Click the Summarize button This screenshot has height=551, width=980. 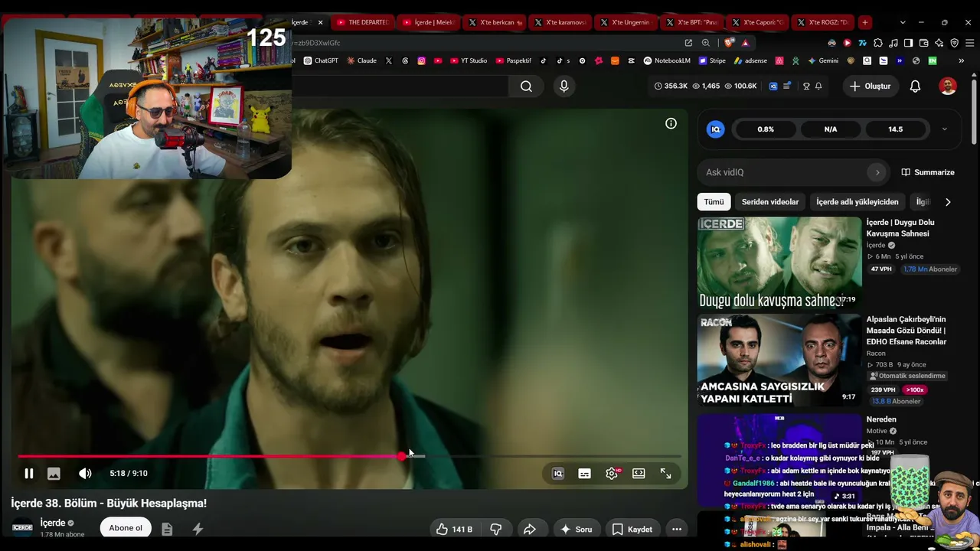(928, 173)
